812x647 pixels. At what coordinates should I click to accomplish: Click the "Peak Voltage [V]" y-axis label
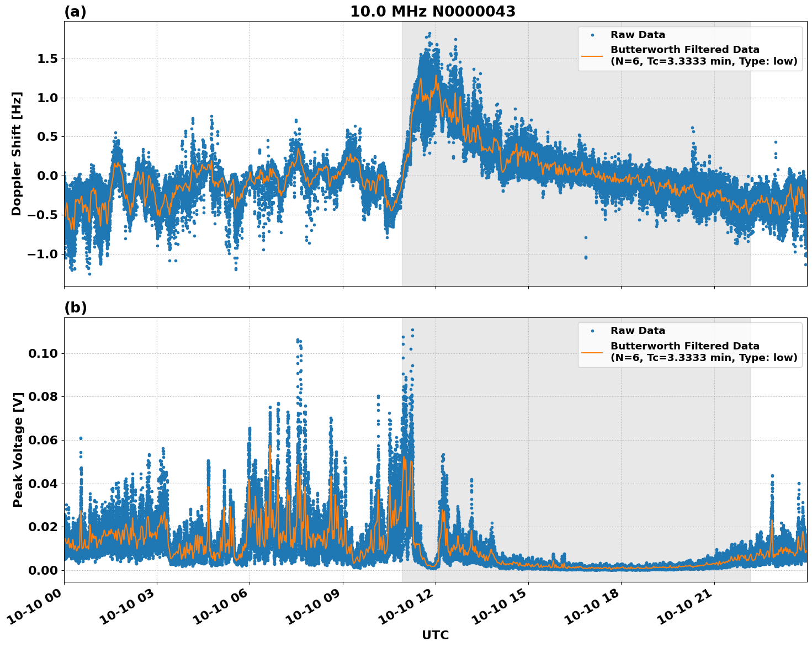click(18, 449)
